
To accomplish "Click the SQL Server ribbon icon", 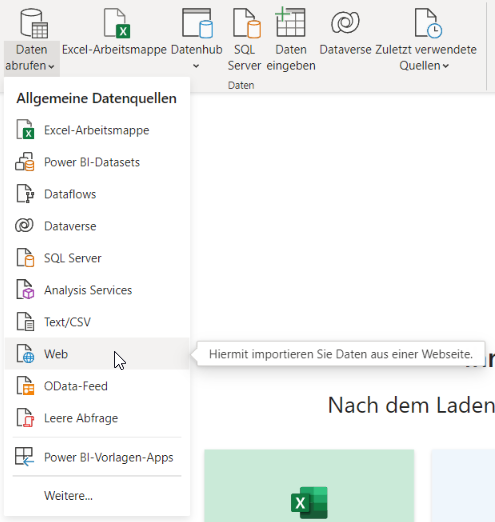I will point(247,23).
